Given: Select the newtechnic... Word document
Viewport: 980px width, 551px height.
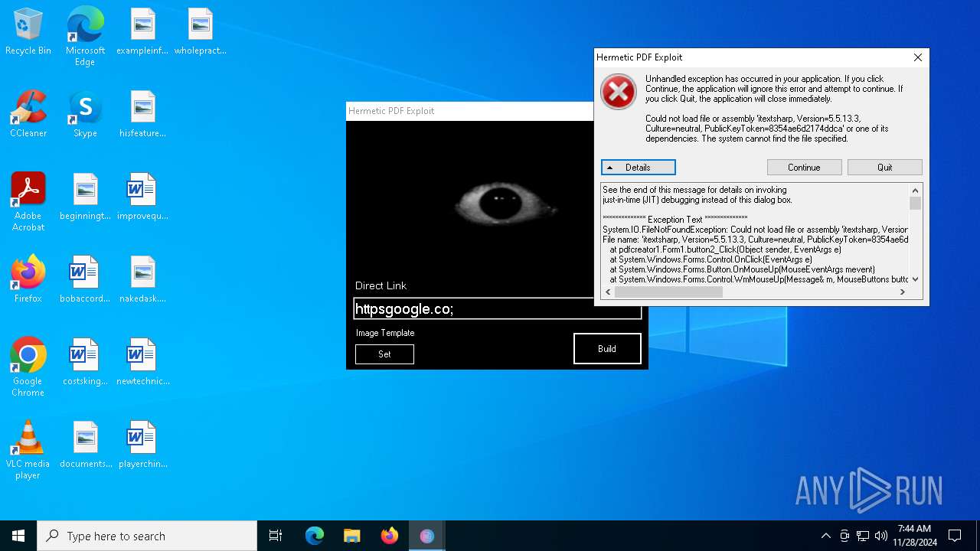Looking at the screenshot, I should pyautogui.click(x=142, y=363).
